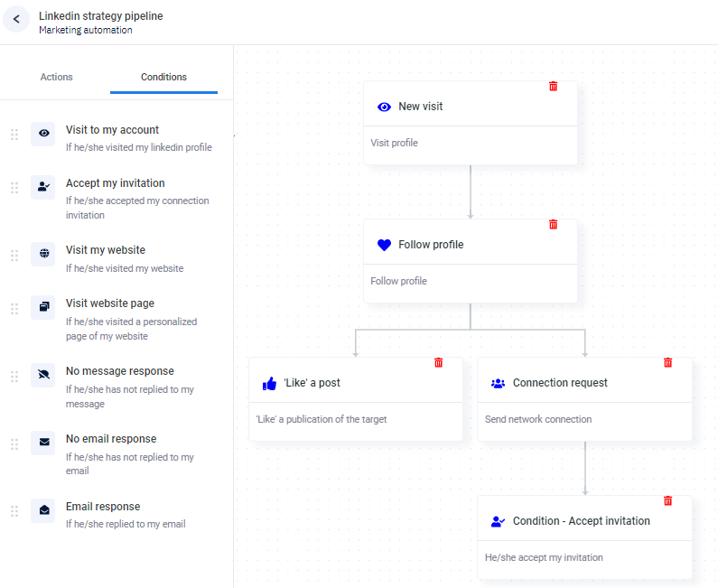718x588 pixels.
Task: Click the Accept my invitation person icon
Action: pos(42,187)
